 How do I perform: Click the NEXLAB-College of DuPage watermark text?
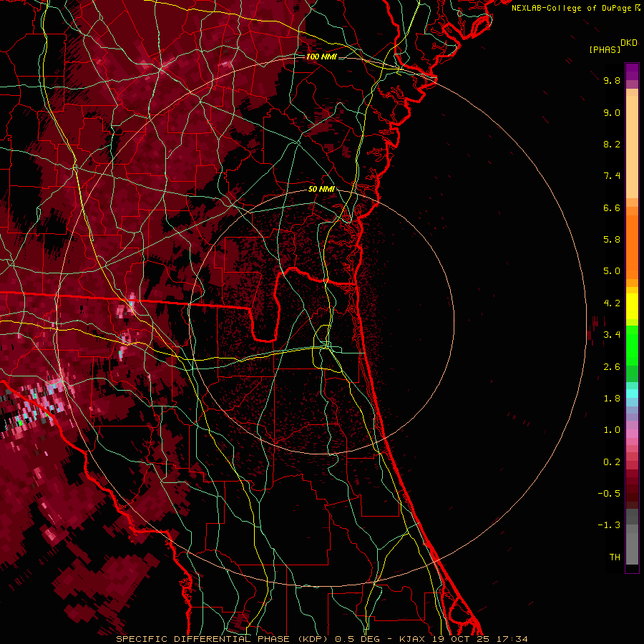click(x=571, y=8)
